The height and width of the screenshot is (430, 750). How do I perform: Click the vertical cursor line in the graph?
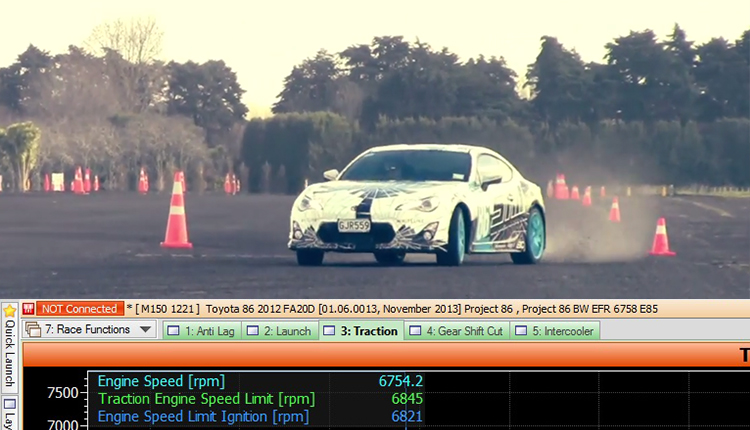pyautogui.click(x=406, y=400)
